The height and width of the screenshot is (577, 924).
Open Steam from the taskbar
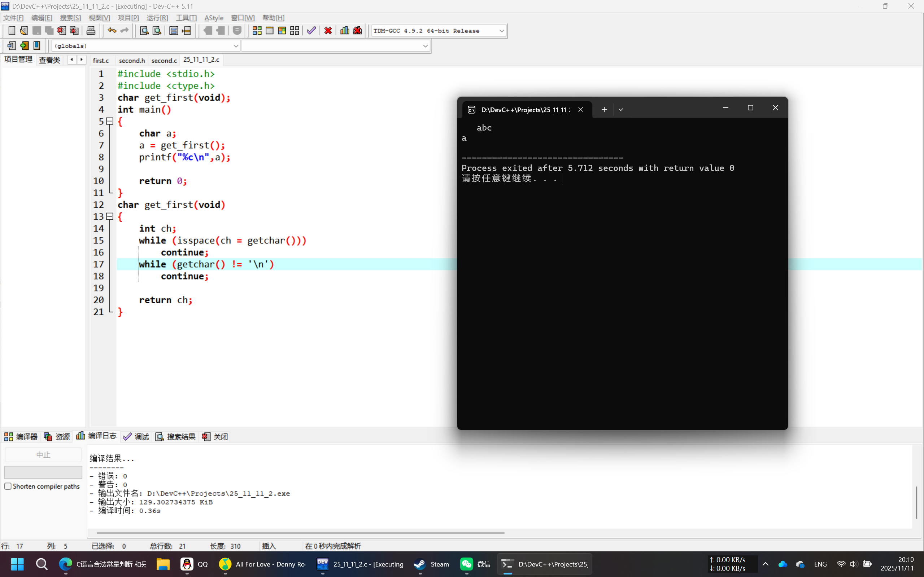click(431, 564)
